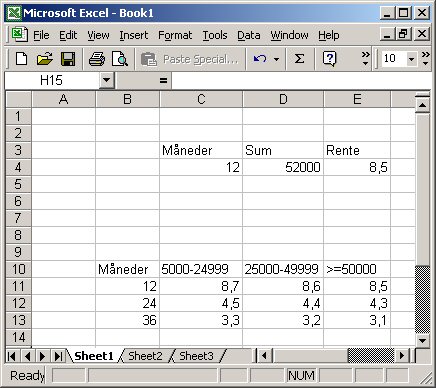The height and width of the screenshot is (388, 436).
Task: Open Print Preview magnifier icon
Action: (120, 59)
